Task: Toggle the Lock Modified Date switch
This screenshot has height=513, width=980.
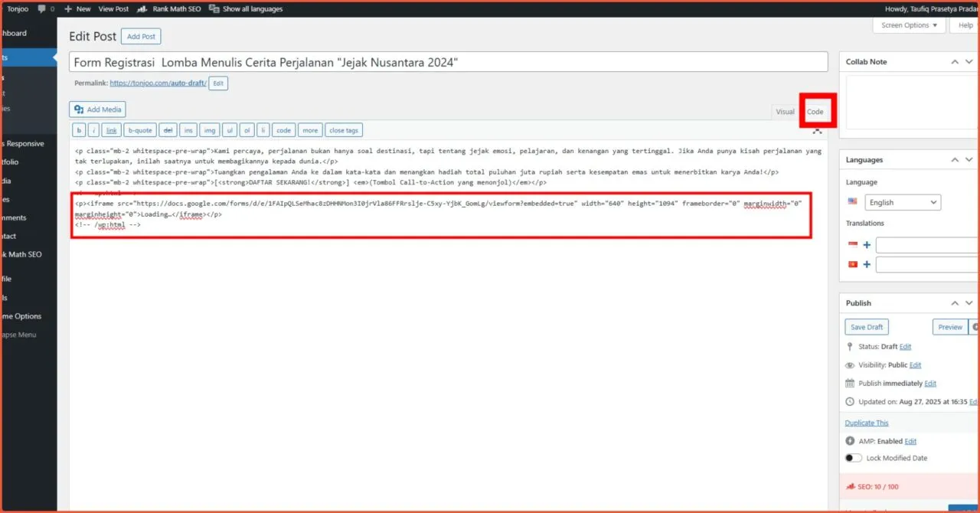Action: point(853,458)
